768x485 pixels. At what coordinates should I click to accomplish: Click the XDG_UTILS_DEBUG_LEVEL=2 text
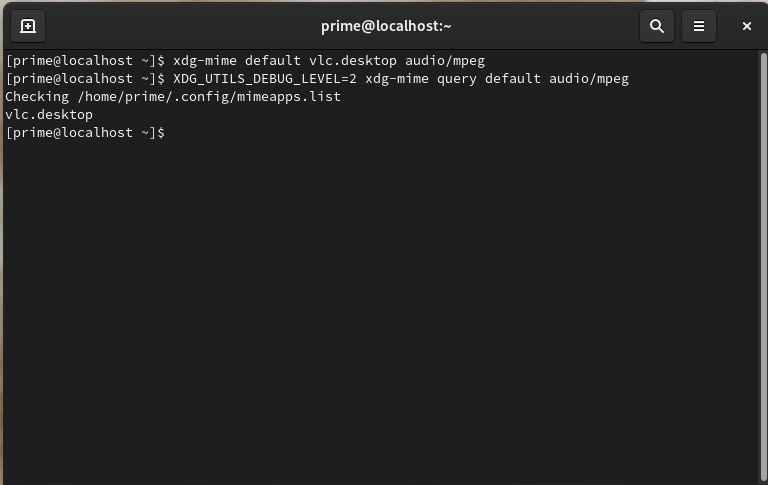click(265, 78)
